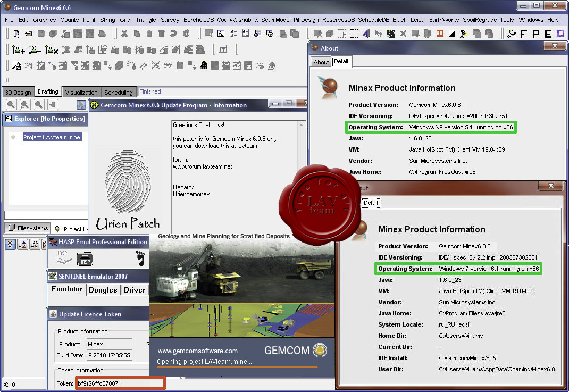Select Detail tab in the Windows XP About window
569x392 pixels.
click(x=341, y=61)
